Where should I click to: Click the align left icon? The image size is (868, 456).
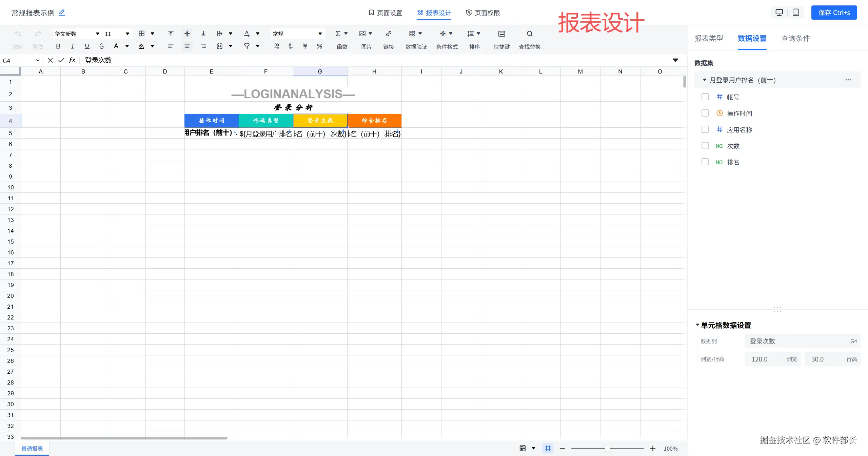(171, 46)
